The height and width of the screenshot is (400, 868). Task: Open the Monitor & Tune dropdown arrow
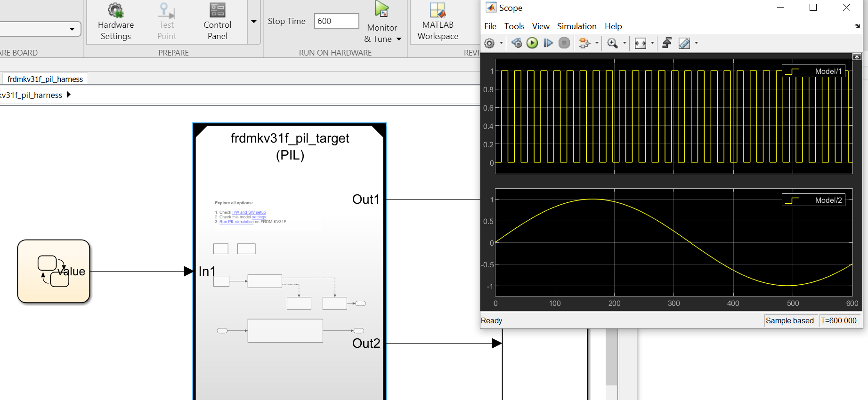(x=399, y=39)
